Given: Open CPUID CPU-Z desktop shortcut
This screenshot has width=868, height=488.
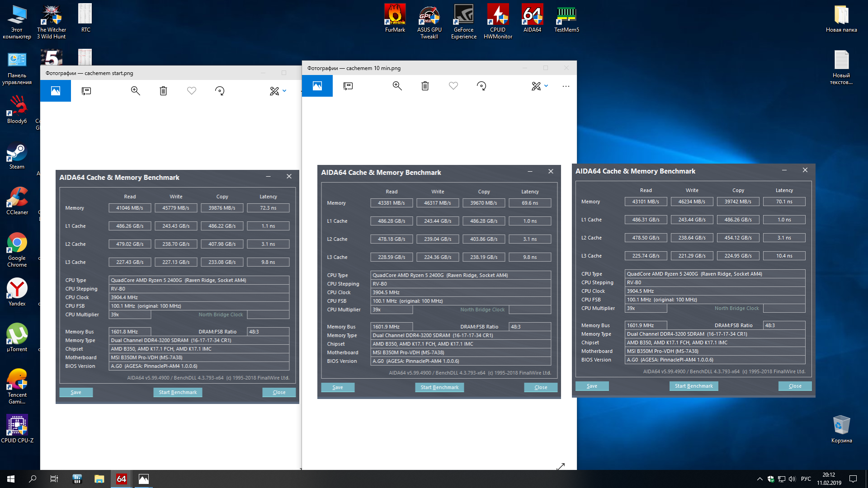Looking at the screenshot, I should pos(17,429).
